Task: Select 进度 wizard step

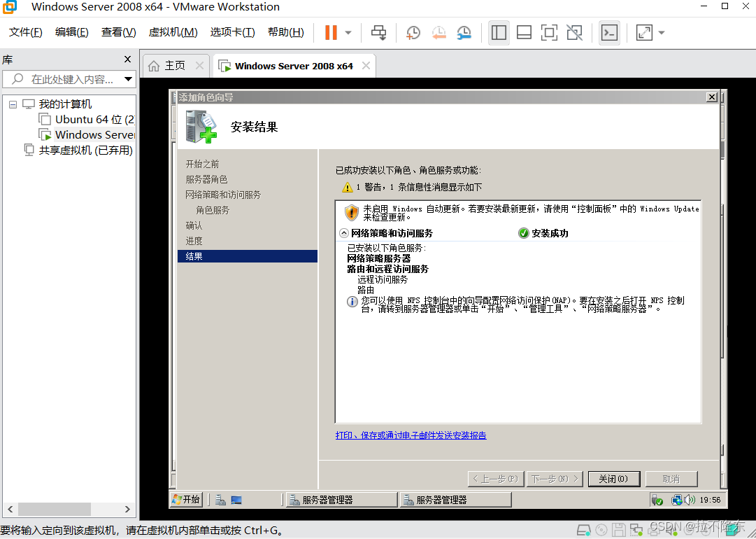Action: 194,241
